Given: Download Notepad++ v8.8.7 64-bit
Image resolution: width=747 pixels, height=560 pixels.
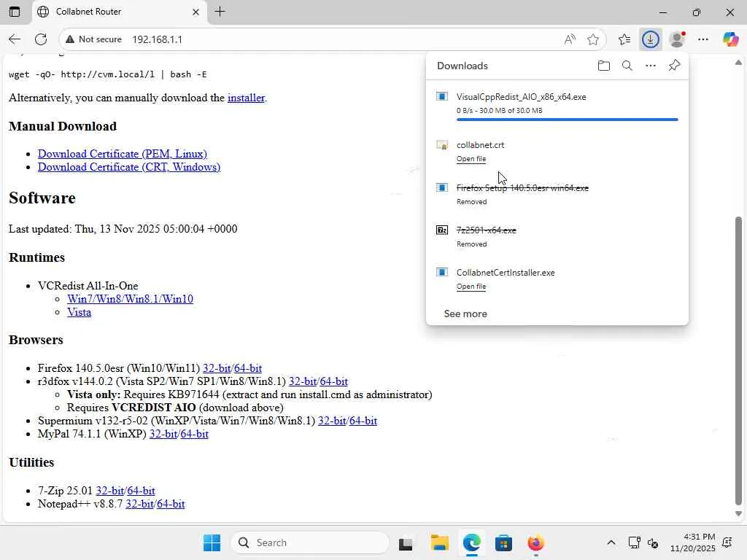Looking at the screenshot, I should point(171,504).
